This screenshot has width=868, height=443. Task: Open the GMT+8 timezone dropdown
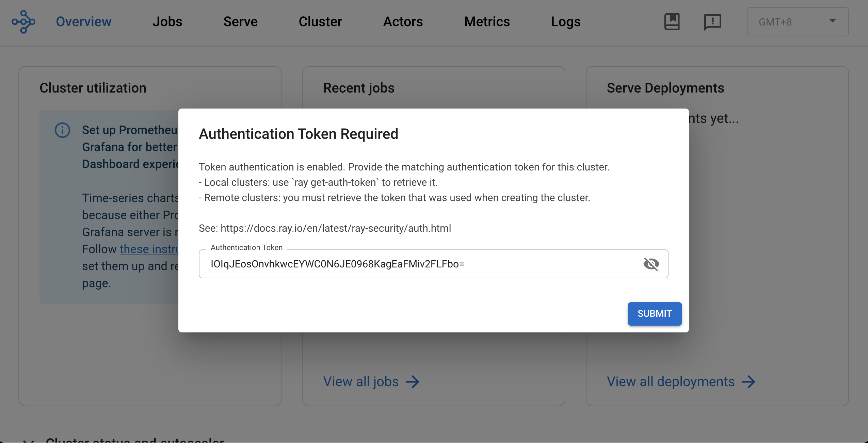790,22
